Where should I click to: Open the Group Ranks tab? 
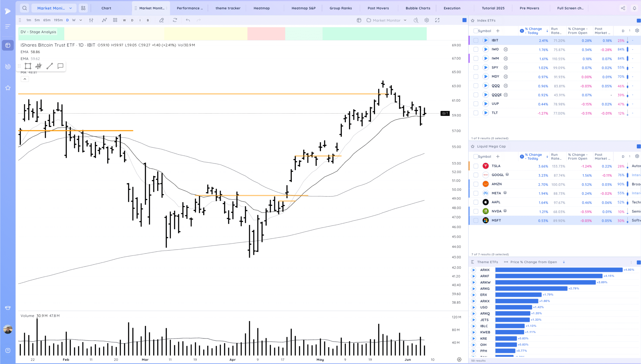point(341,8)
